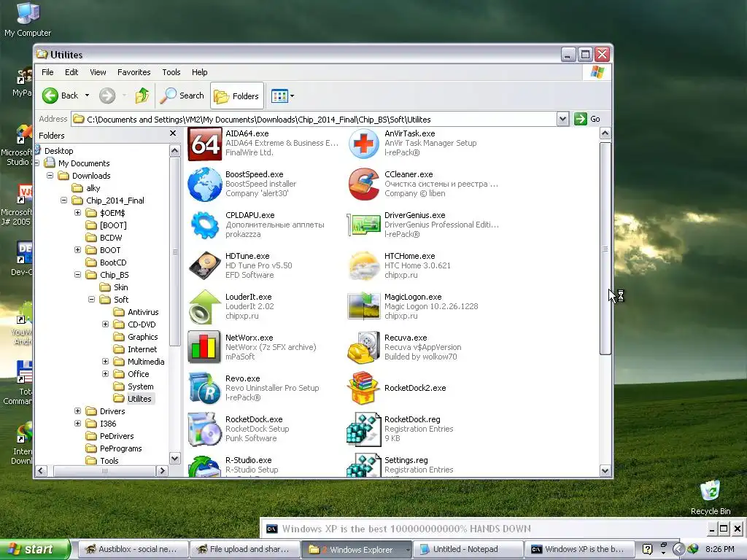The height and width of the screenshot is (560, 747).
Task: Expand the Multimedia folder node
Action: [x=105, y=362]
